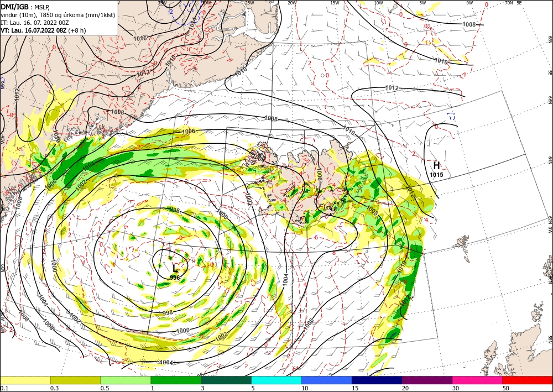Select the green 1–3 legend swatch

click(176, 380)
